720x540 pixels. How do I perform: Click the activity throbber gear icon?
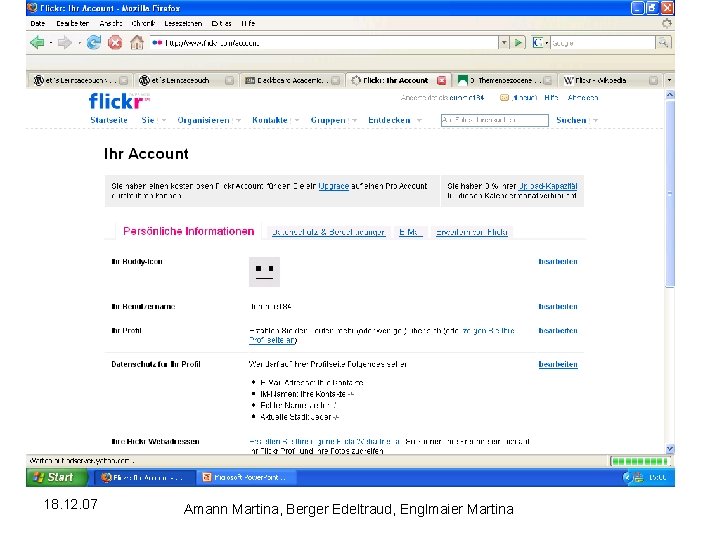tap(667, 23)
